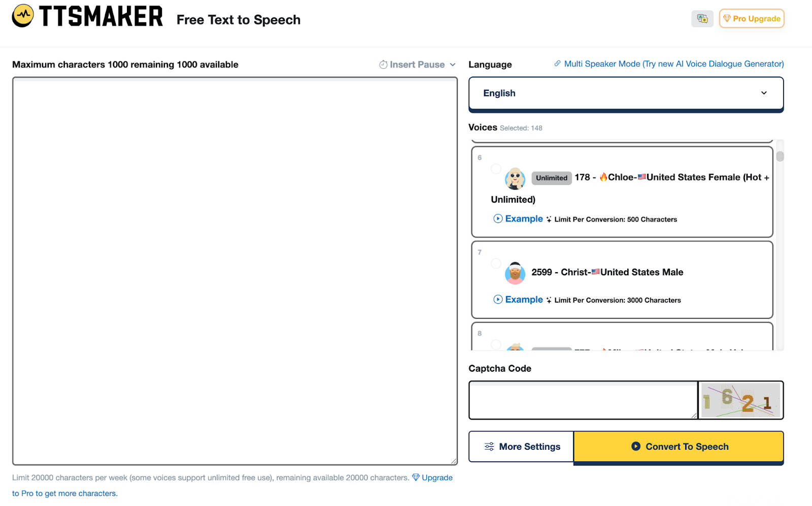Focus the Captcha Code input field
Image resolution: width=812 pixels, height=506 pixels.
point(583,401)
